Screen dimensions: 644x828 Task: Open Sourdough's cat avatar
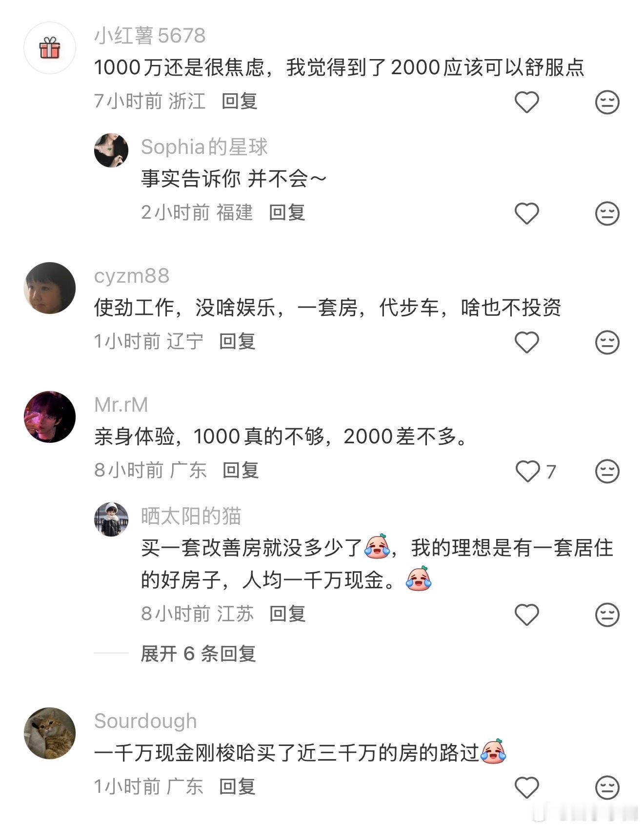click(x=50, y=733)
